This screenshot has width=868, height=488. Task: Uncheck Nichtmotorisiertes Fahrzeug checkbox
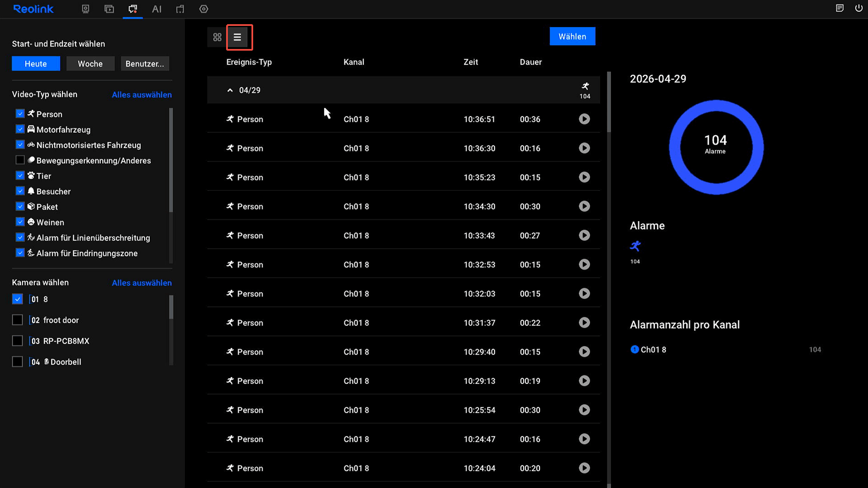point(20,145)
